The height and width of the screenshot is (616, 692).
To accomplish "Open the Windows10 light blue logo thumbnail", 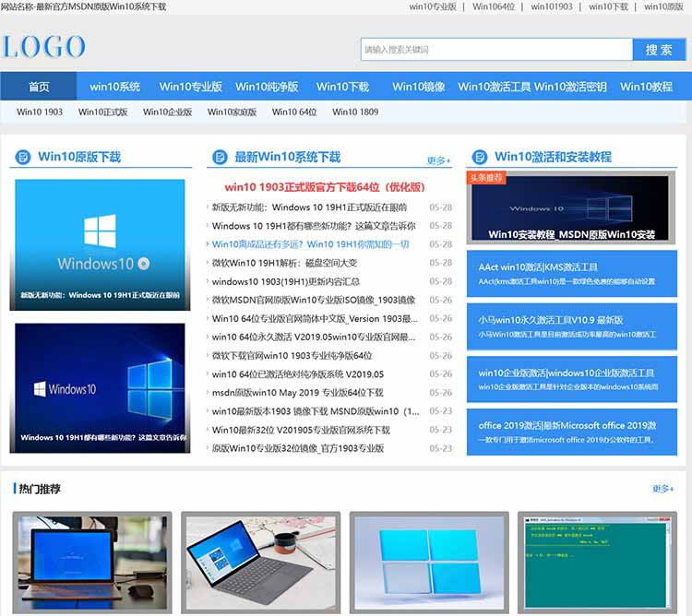I will pyautogui.click(x=101, y=244).
